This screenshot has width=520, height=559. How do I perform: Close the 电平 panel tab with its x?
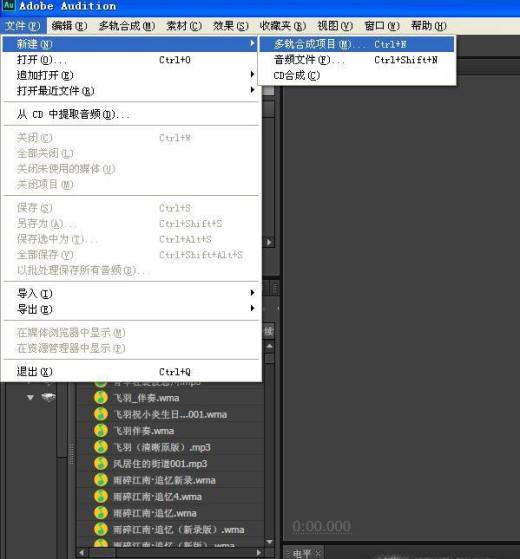click(318, 553)
